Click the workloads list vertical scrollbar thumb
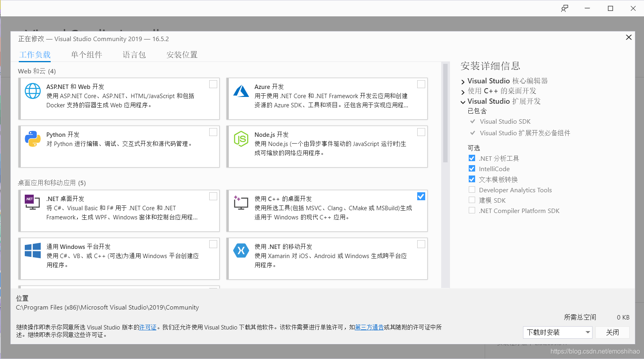Viewport: 644px width, 359px height. point(445,113)
